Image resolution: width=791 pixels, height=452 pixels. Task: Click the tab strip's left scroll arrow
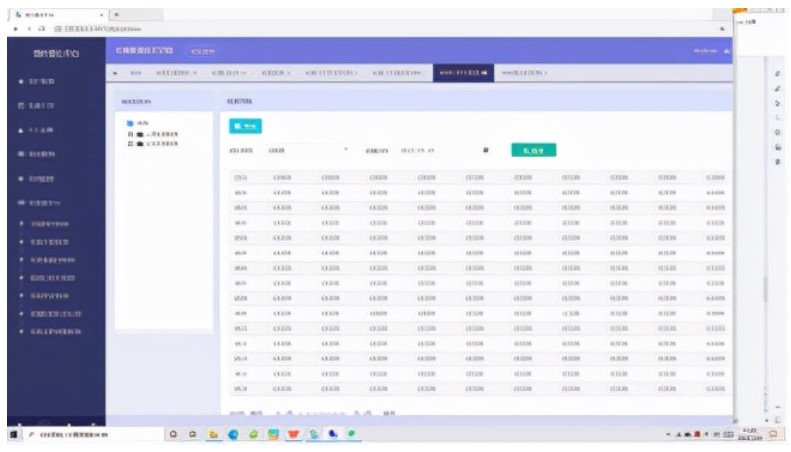[115, 73]
